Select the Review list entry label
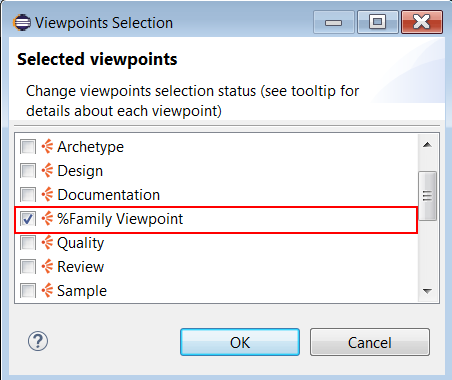452x380 pixels. [81, 267]
